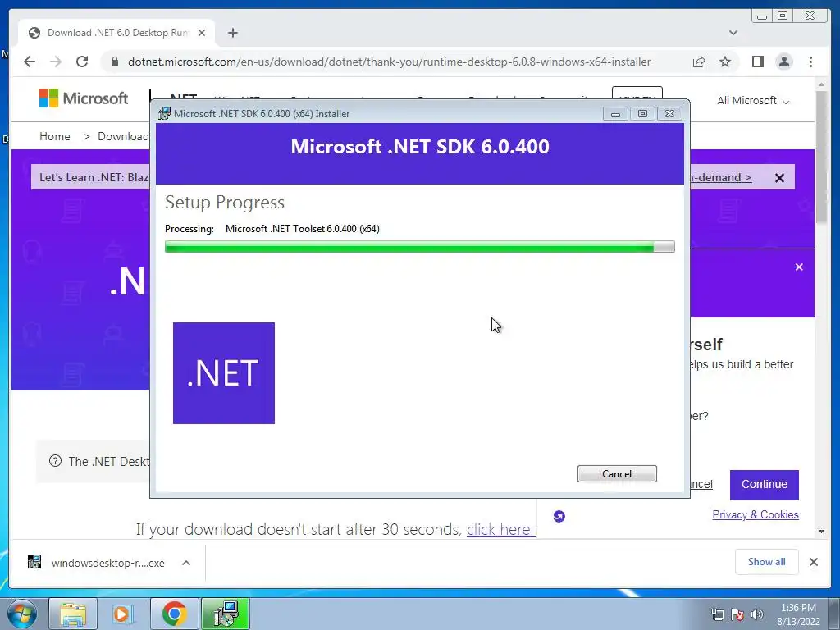Click the page vertical scrollbar
Image resolution: width=840 pixels, height=630 pixels.
[821, 157]
